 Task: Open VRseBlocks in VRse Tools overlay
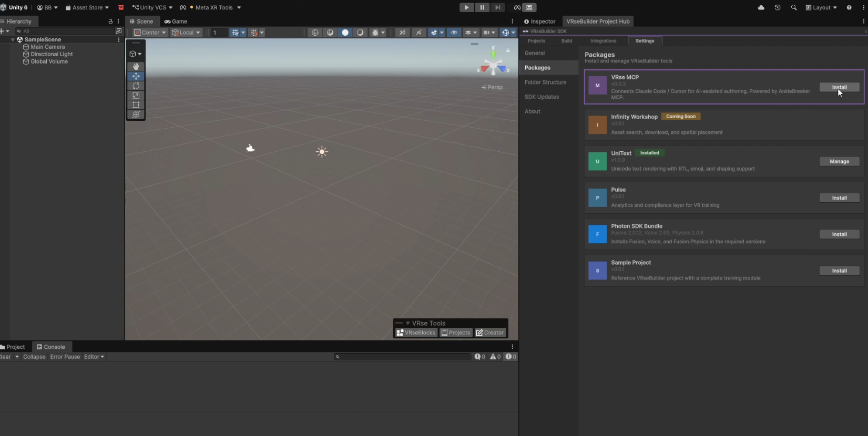tap(416, 333)
